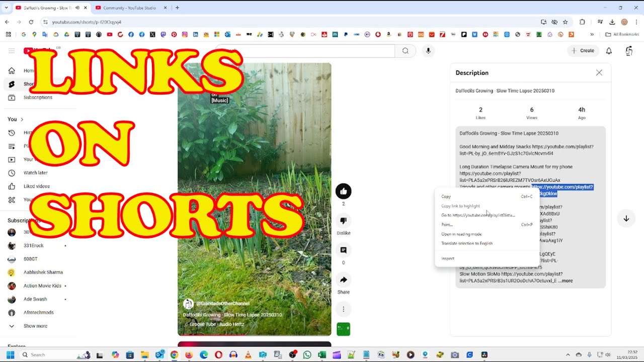Viewport: 644px width, 362px height.
Task: Open Chrome downloads icon
Action: (x=612, y=22)
